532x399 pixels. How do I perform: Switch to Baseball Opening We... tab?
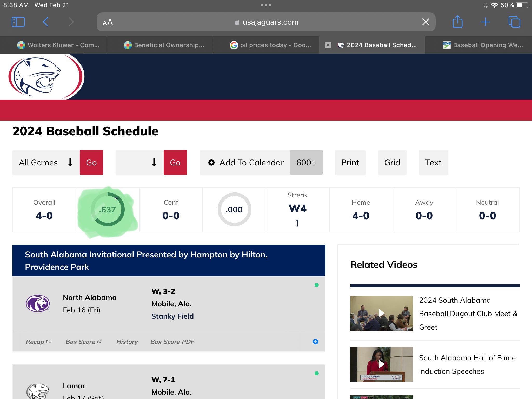(x=483, y=45)
